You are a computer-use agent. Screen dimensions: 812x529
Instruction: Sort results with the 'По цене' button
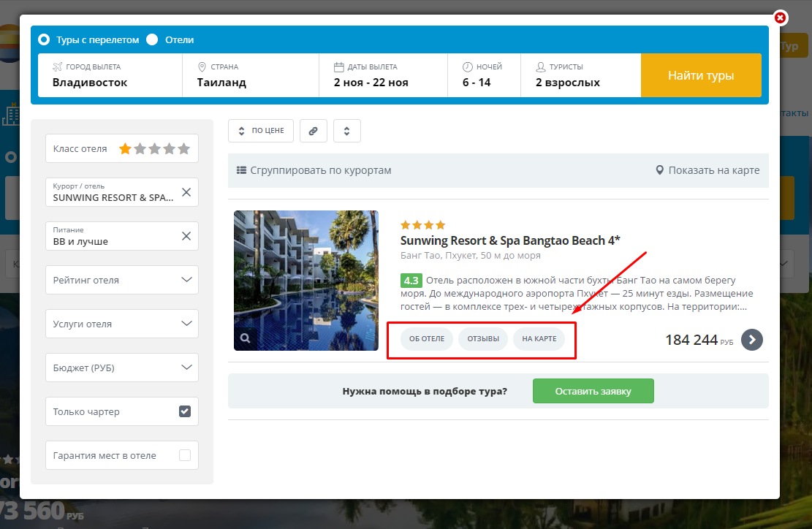pos(261,131)
